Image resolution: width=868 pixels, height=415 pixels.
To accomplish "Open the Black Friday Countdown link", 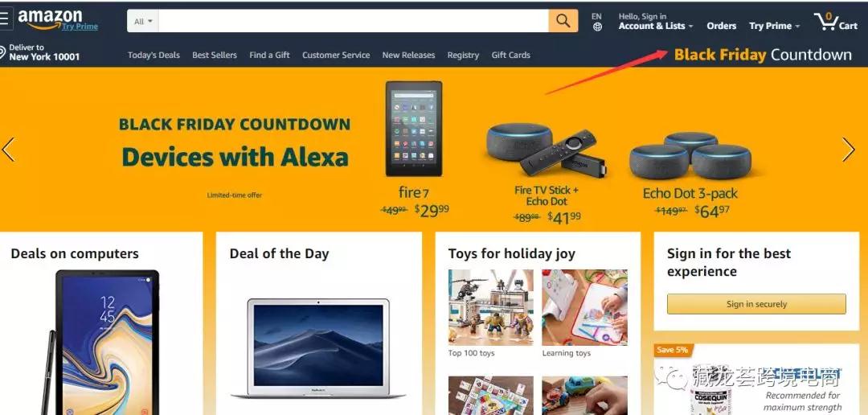I will click(x=763, y=55).
